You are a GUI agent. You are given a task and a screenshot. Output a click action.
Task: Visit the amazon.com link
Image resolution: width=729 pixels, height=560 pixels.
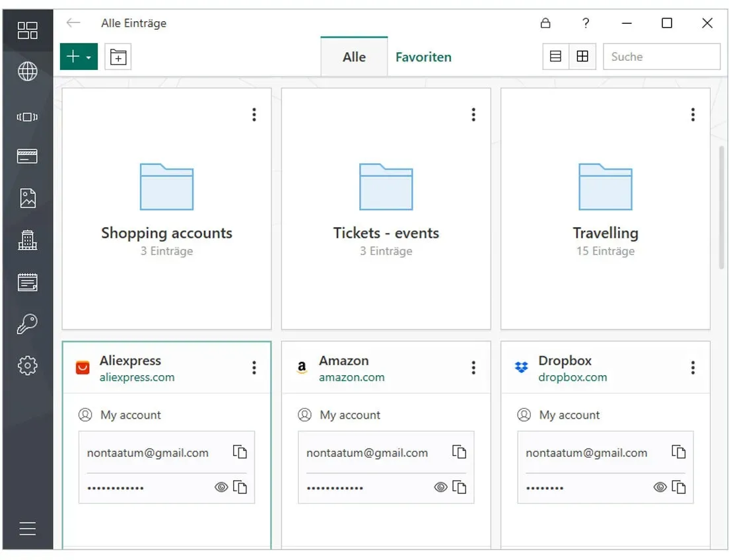[352, 377]
